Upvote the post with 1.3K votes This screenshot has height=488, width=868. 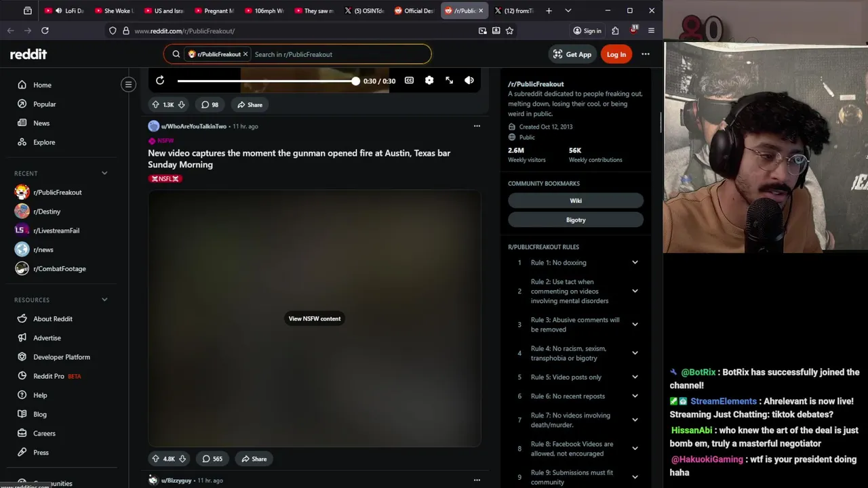pyautogui.click(x=155, y=104)
